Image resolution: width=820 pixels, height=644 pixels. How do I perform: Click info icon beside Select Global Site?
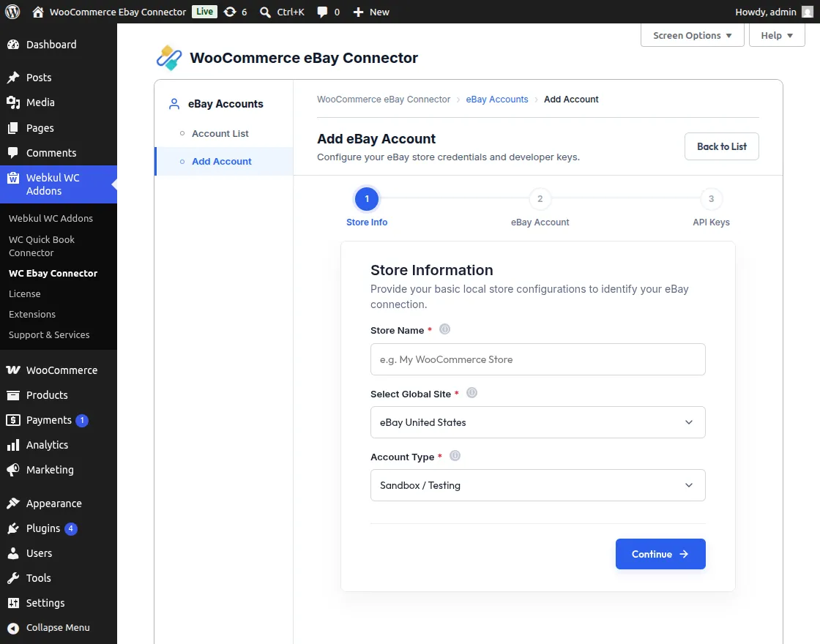coord(471,392)
